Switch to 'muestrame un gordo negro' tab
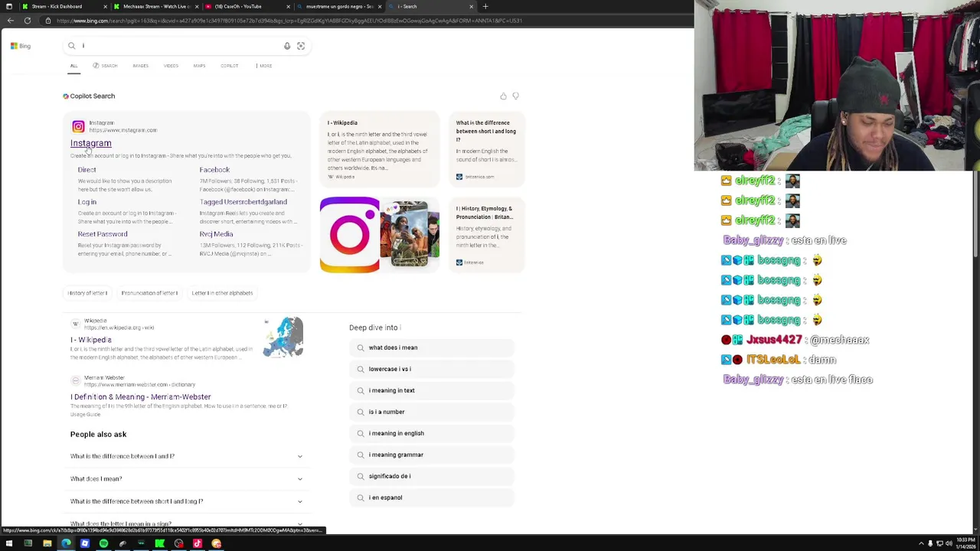 tap(339, 6)
